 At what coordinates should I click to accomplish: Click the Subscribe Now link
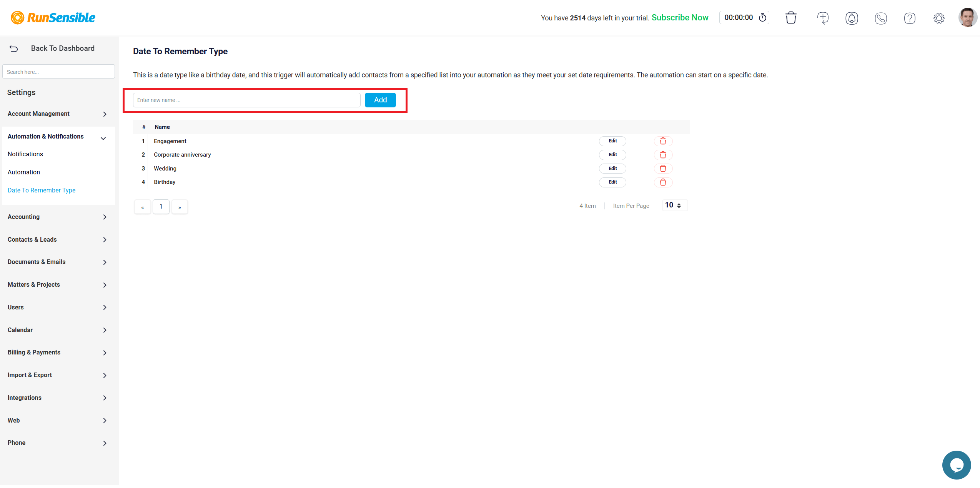point(680,18)
